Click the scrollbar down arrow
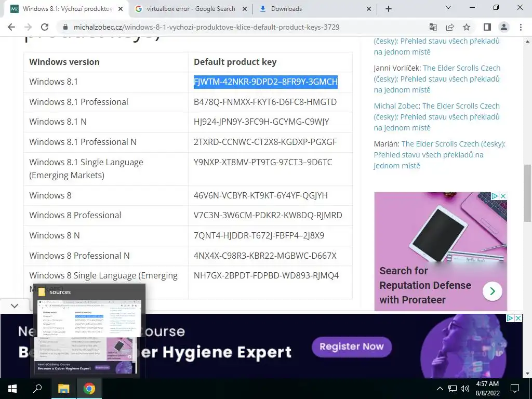Viewport: 532px width, 399px height. coord(528,374)
